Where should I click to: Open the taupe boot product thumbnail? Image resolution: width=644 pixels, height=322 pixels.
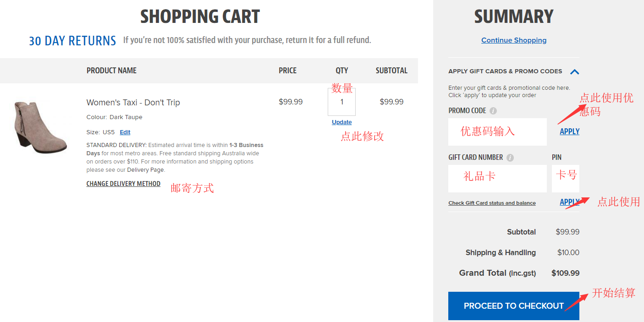click(x=40, y=127)
